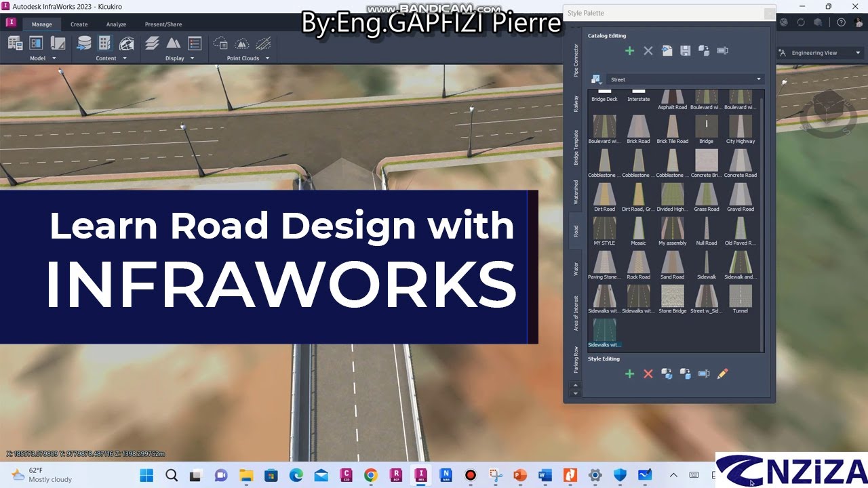The width and height of the screenshot is (868, 488).
Task: Open the Model Builder globe icon
Action: pos(127,43)
